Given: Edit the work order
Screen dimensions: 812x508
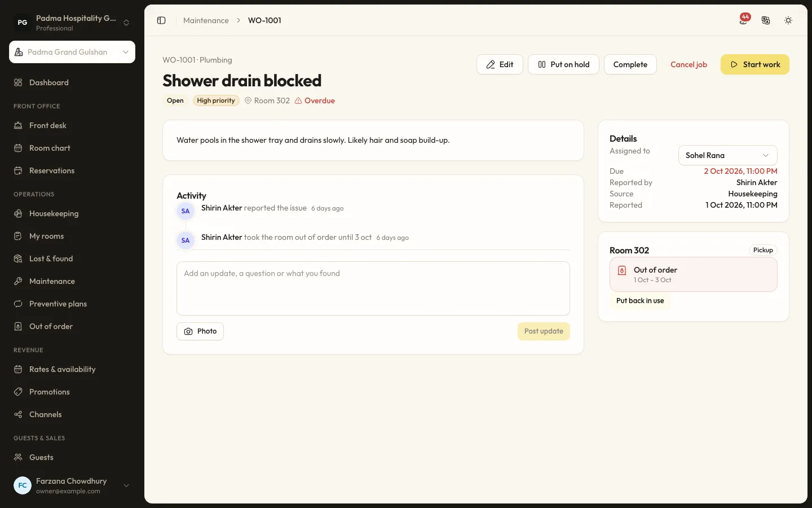Looking at the screenshot, I should coord(500,64).
